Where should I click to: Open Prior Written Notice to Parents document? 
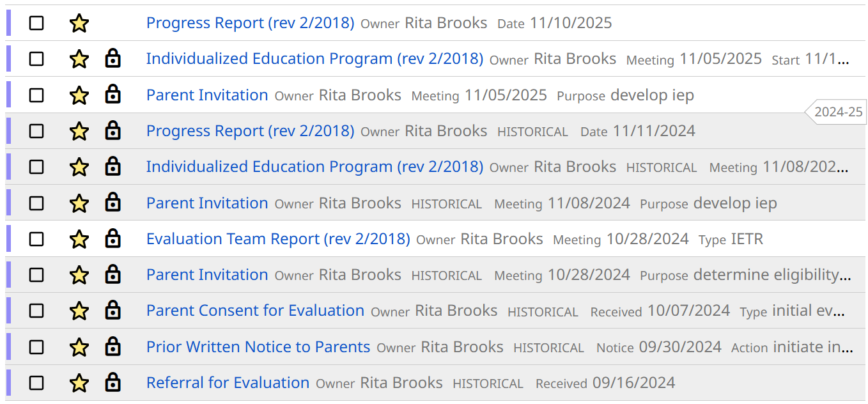(x=258, y=347)
